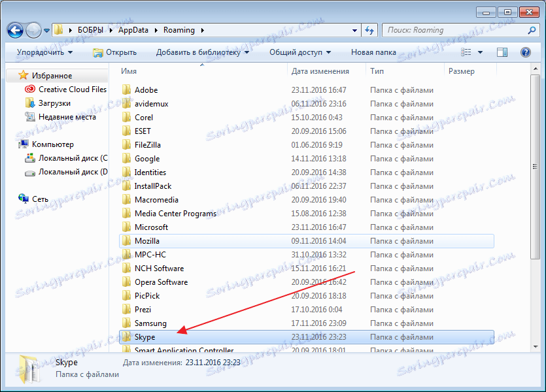Click date 09.11.2016 14:04 in Mozilla row
The height and width of the screenshot is (392, 546).
point(318,240)
